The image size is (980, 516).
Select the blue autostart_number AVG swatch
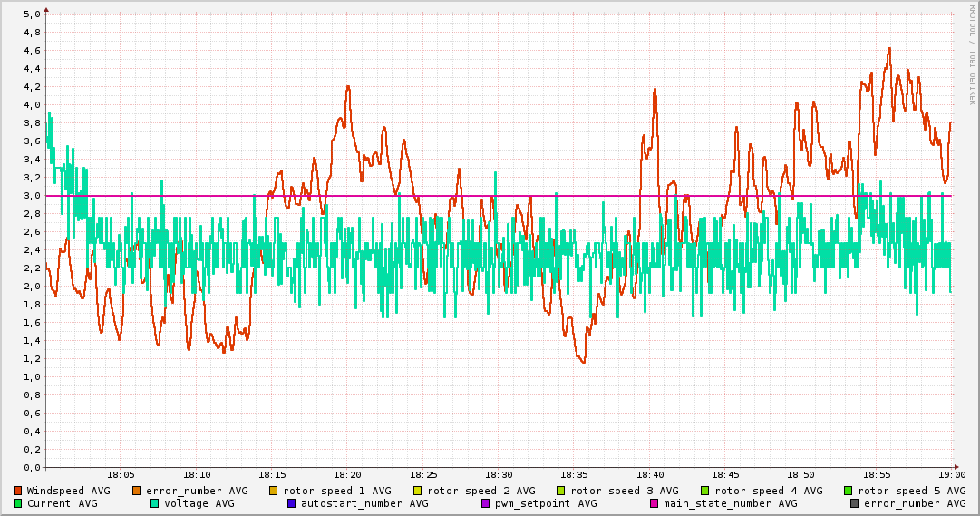coord(291,503)
